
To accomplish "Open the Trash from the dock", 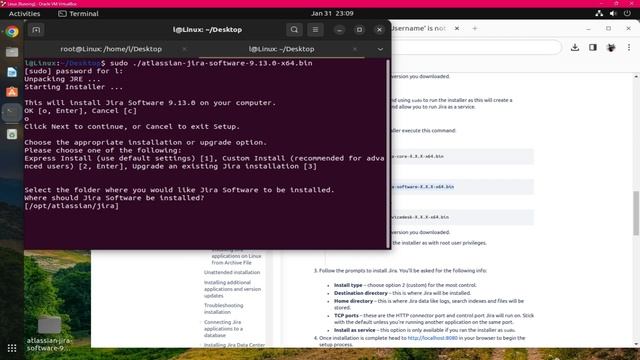I will point(12,134).
